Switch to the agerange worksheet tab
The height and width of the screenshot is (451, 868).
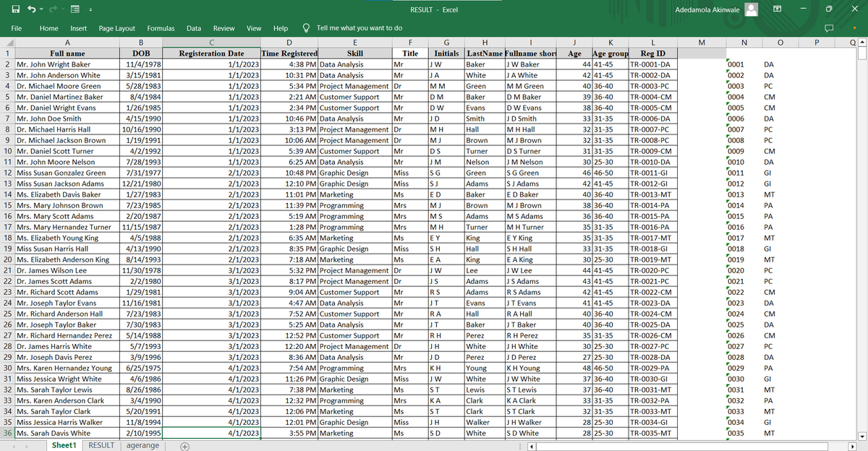coord(142,445)
